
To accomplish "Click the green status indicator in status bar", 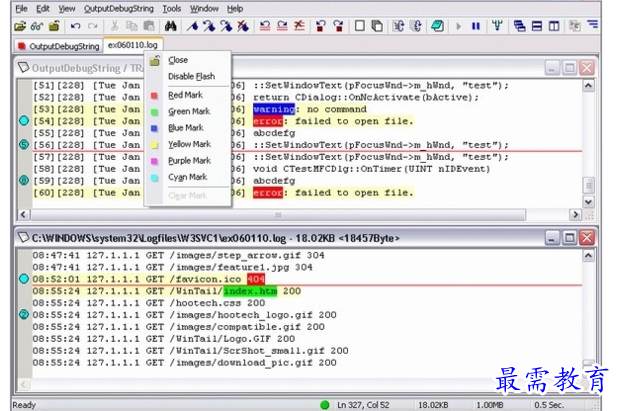I will pyautogui.click(x=325, y=405).
